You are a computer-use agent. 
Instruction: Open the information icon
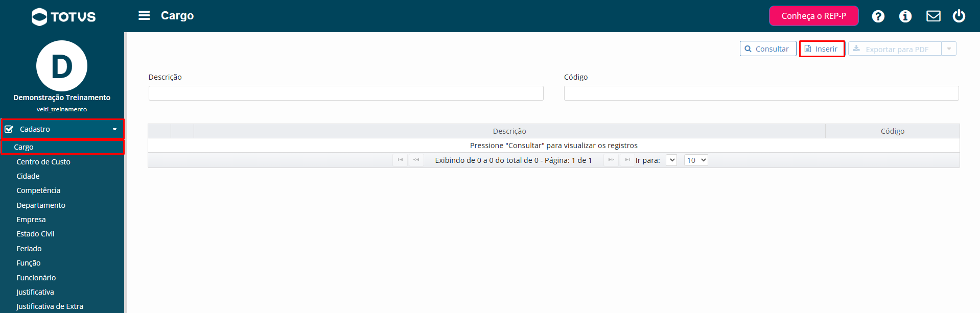(905, 16)
